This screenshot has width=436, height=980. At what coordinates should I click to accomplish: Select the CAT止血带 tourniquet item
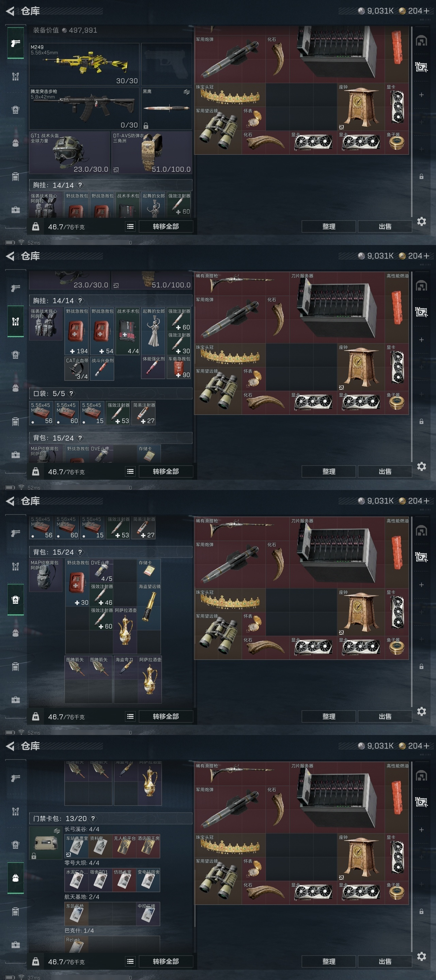[x=77, y=368]
